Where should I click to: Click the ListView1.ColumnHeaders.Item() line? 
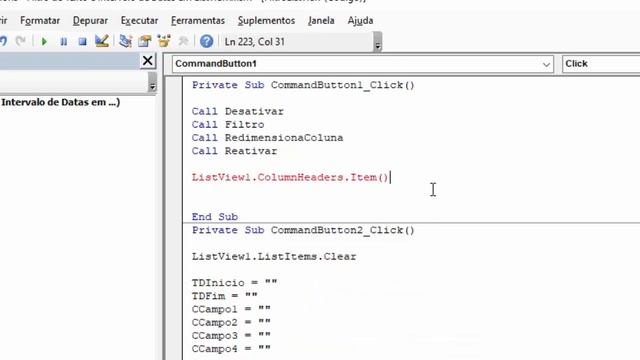tap(290, 177)
